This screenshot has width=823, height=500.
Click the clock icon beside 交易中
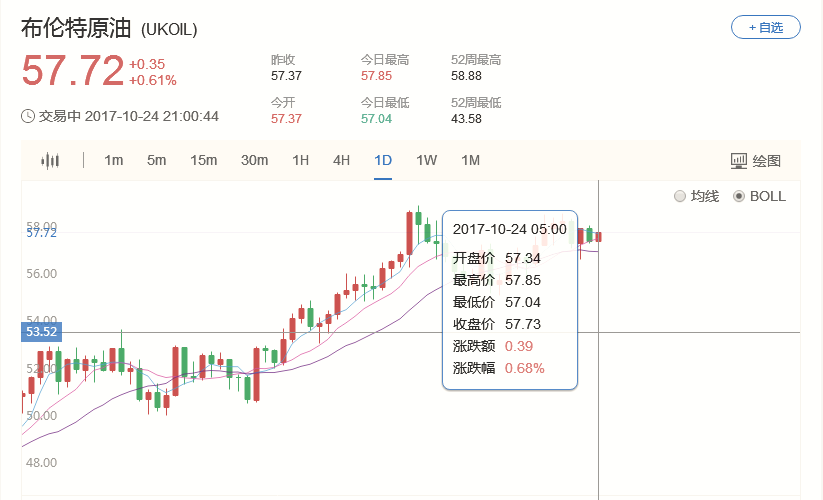(x=28, y=116)
